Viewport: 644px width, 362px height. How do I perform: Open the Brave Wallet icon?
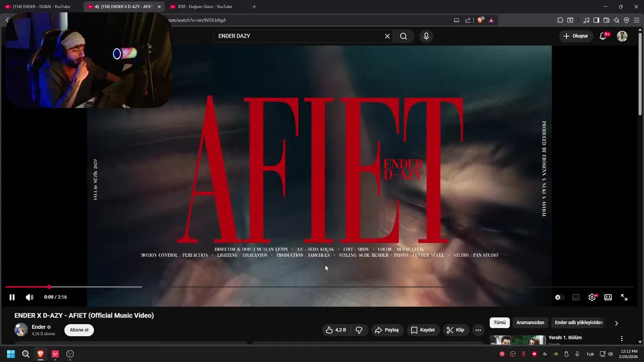pos(606,20)
